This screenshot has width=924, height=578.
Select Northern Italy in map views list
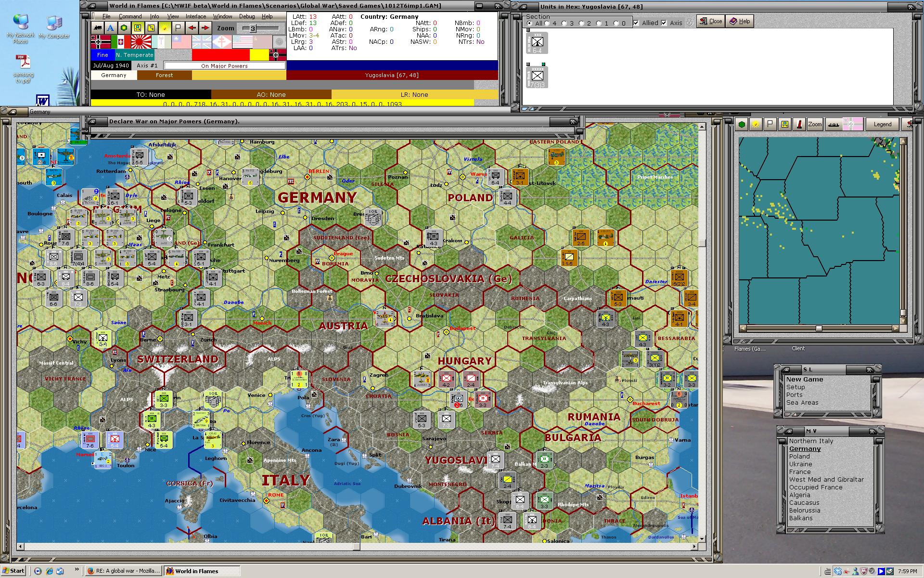click(x=811, y=441)
